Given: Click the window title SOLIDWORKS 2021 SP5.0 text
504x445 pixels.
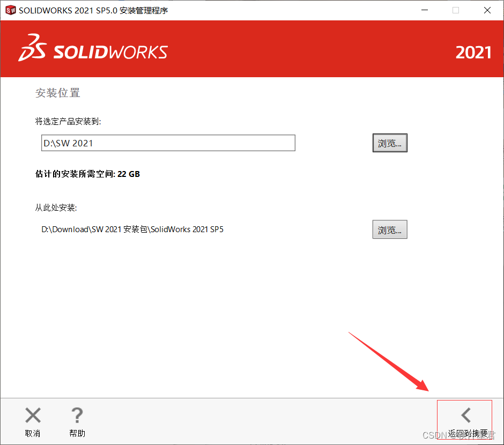Looking at the screenshot, I should coord(93,11).
